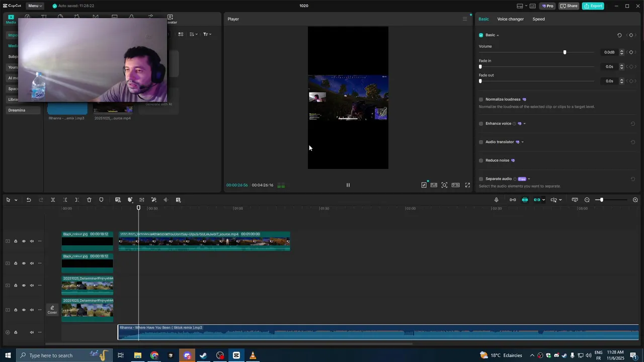644x362 pixels.
Task: Click the Delete right trim tool
Action: 76,200
